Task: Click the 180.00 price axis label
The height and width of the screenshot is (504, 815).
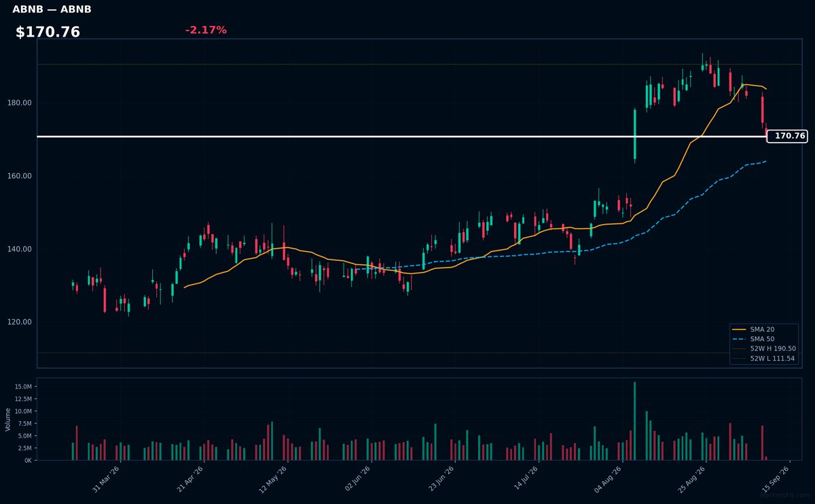Action: (x=20, y=103)
